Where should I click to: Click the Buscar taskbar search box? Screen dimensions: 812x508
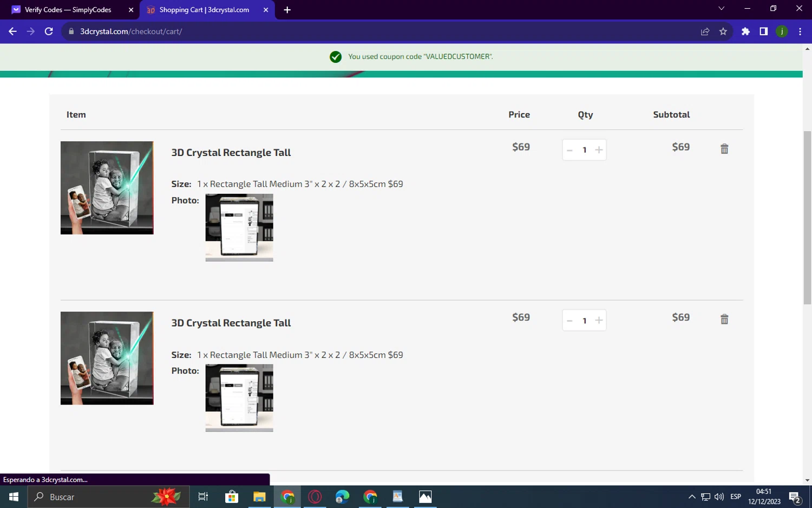[108, 497]
